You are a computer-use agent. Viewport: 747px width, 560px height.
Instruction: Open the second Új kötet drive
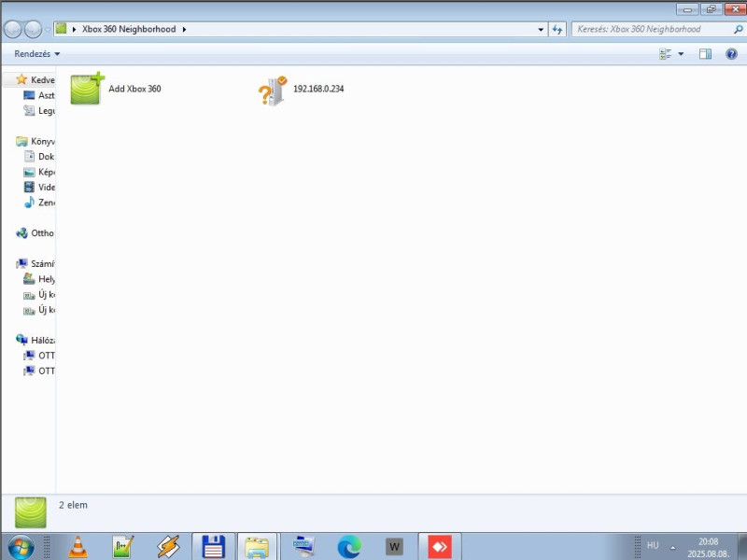pos(38,310)
